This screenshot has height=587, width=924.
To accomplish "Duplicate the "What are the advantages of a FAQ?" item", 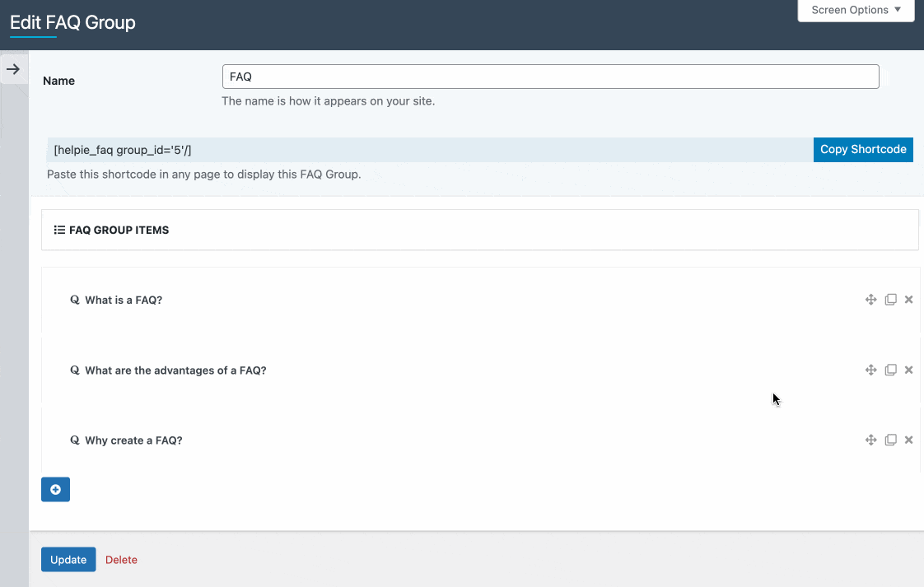I will click(x=890, y=370).
